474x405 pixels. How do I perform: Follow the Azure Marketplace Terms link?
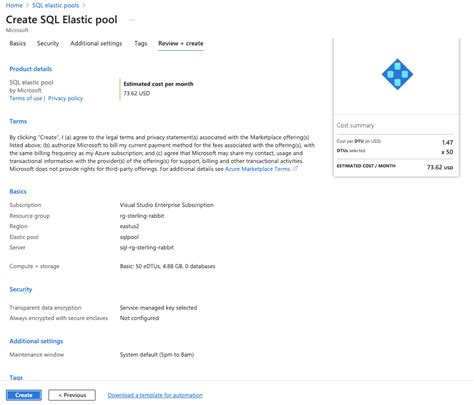pos(258,169)
